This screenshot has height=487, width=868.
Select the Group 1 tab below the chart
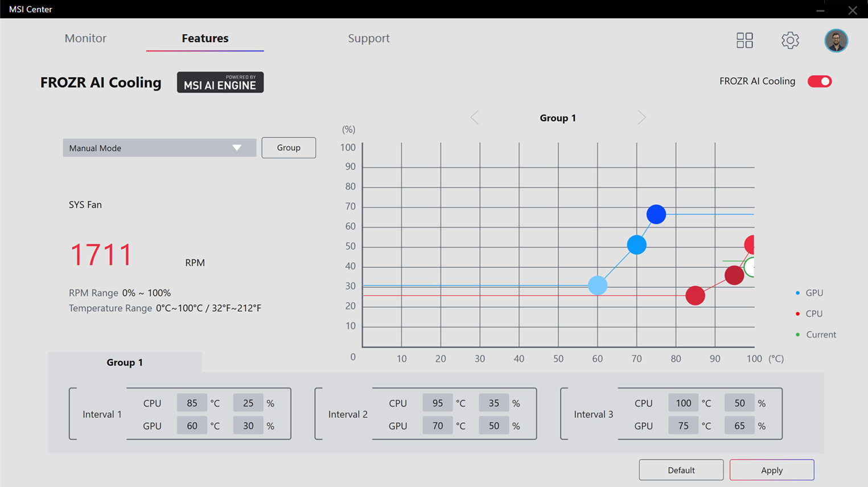pos(125,362)
